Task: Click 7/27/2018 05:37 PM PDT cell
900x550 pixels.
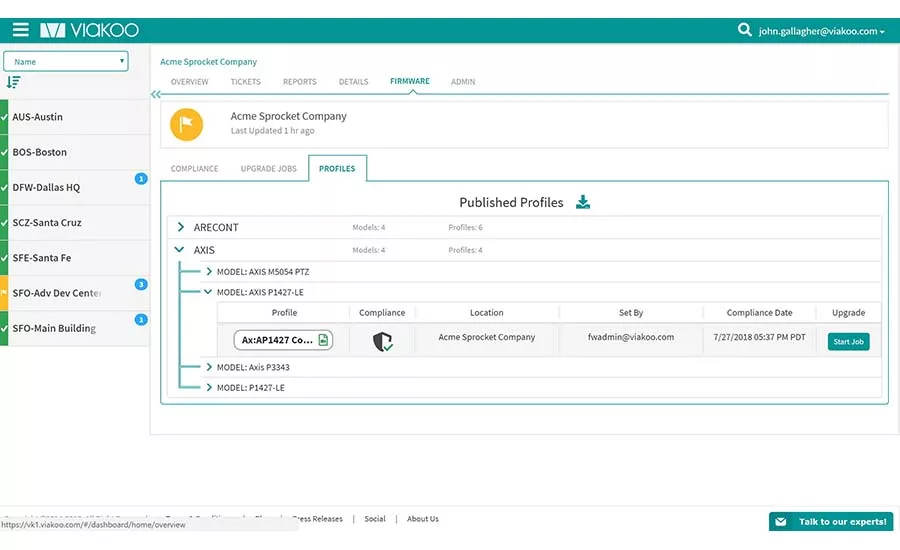Action: click(x=759, y=337)
